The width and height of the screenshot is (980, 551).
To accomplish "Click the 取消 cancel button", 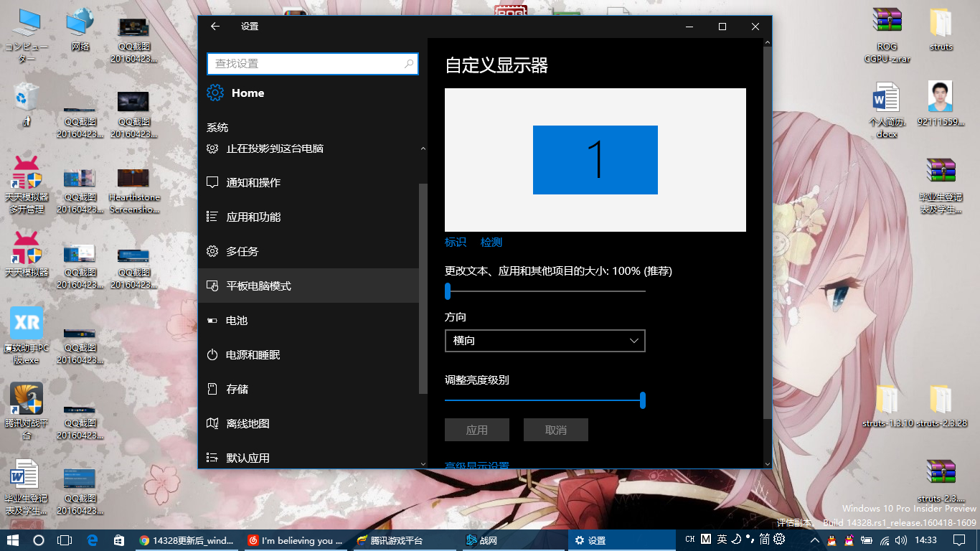I will point(556,430).
